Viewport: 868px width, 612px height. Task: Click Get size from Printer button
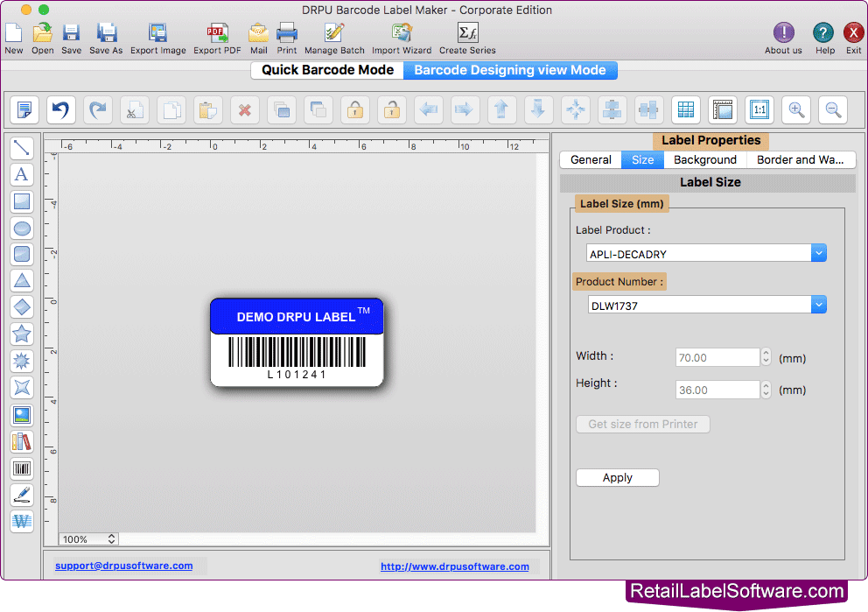(643, 425)
